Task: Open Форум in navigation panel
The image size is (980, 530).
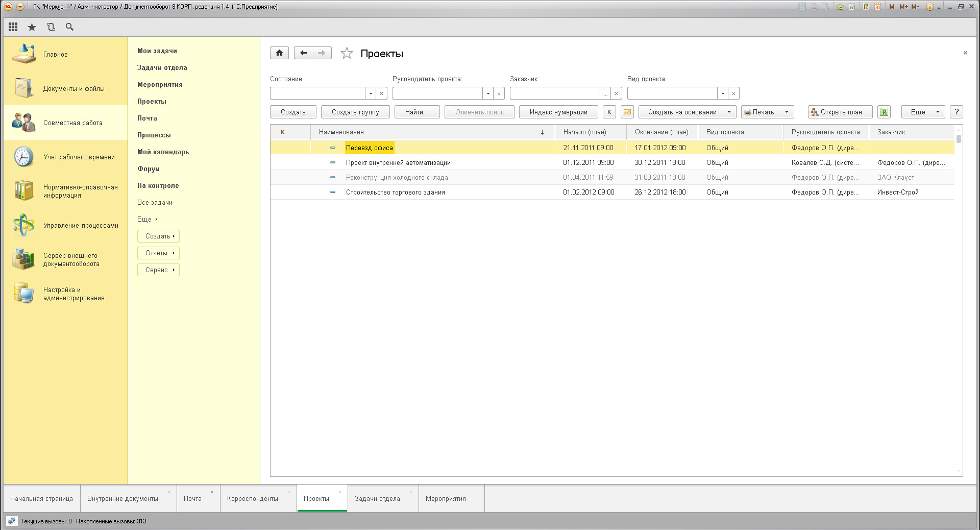Action: pos(149,168)
